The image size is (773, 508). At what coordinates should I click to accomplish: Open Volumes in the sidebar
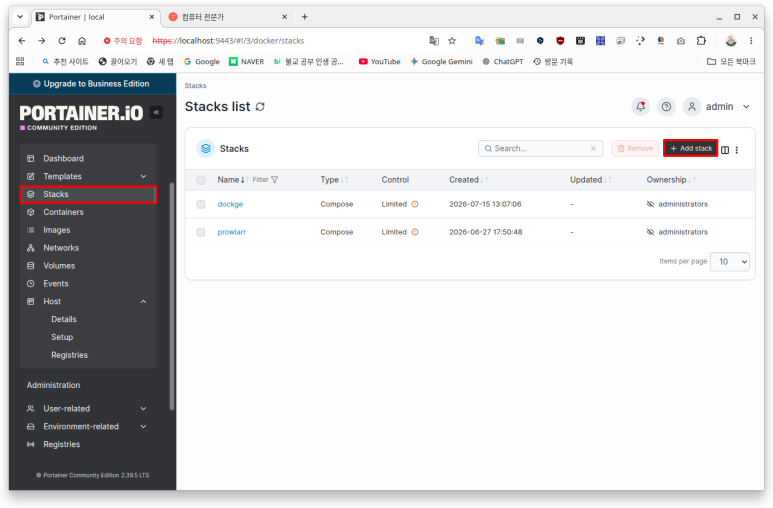tap(88, 266)
